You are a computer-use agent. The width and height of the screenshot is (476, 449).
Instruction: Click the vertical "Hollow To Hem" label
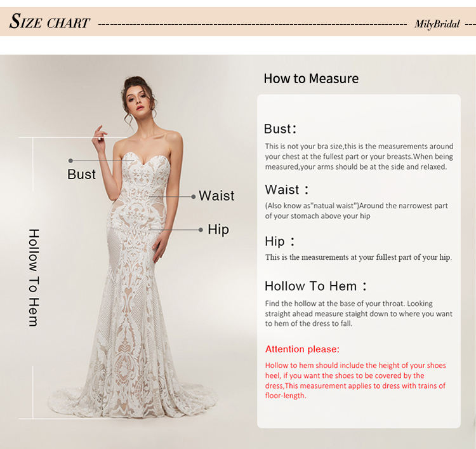click(34, 278)
